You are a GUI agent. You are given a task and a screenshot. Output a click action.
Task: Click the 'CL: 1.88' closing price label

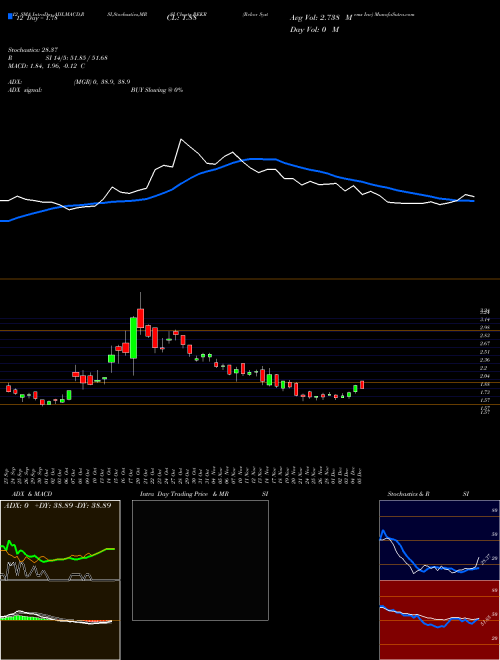181,18
